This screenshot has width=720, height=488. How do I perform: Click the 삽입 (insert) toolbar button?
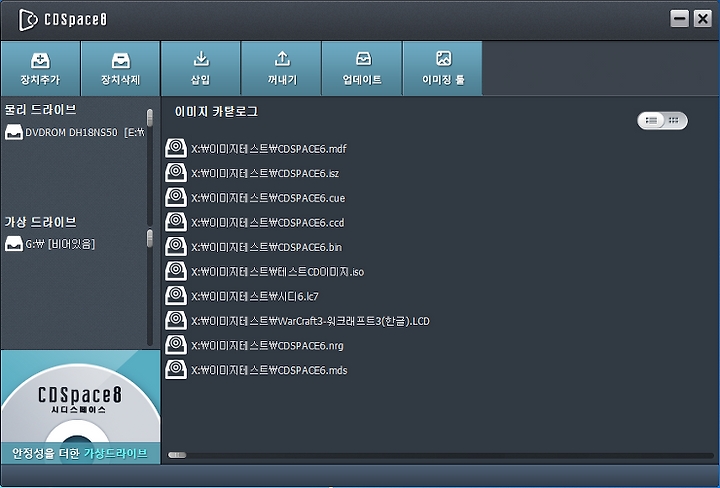point(201,68)
